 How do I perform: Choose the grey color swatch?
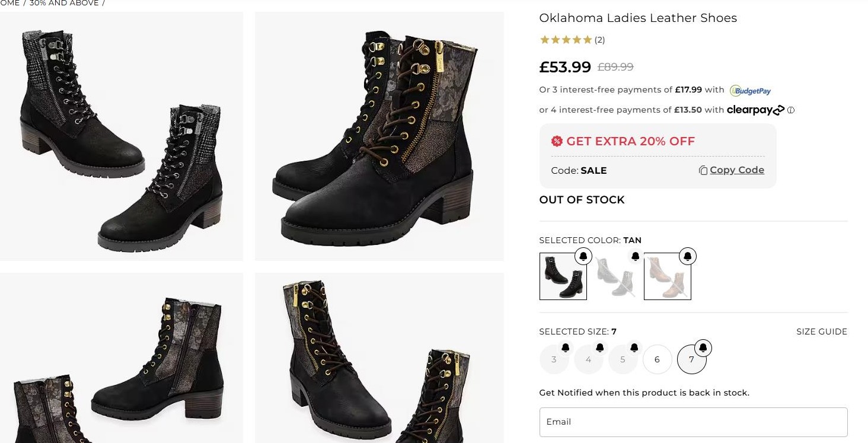tap(615, 276)
